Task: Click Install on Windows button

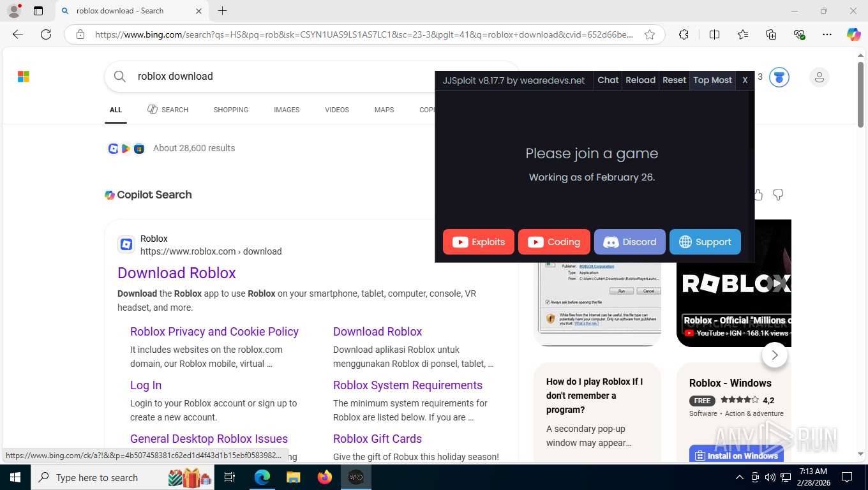Action: coord(737,455)
